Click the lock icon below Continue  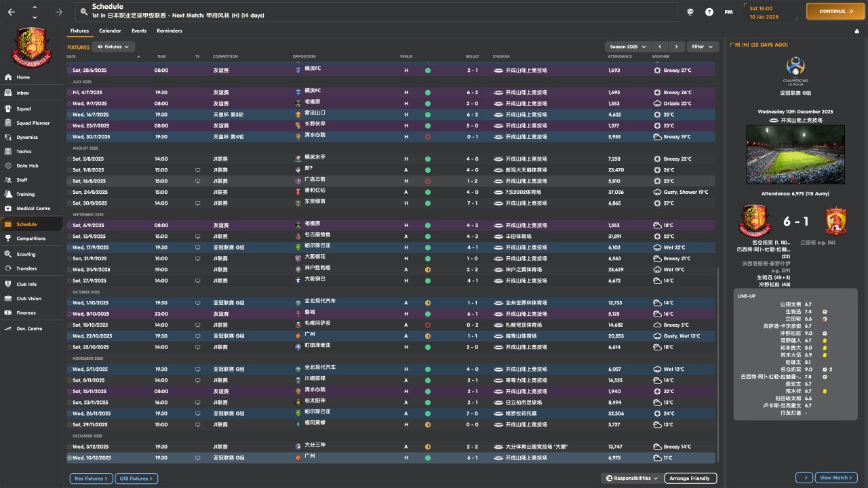click(856, 31)
